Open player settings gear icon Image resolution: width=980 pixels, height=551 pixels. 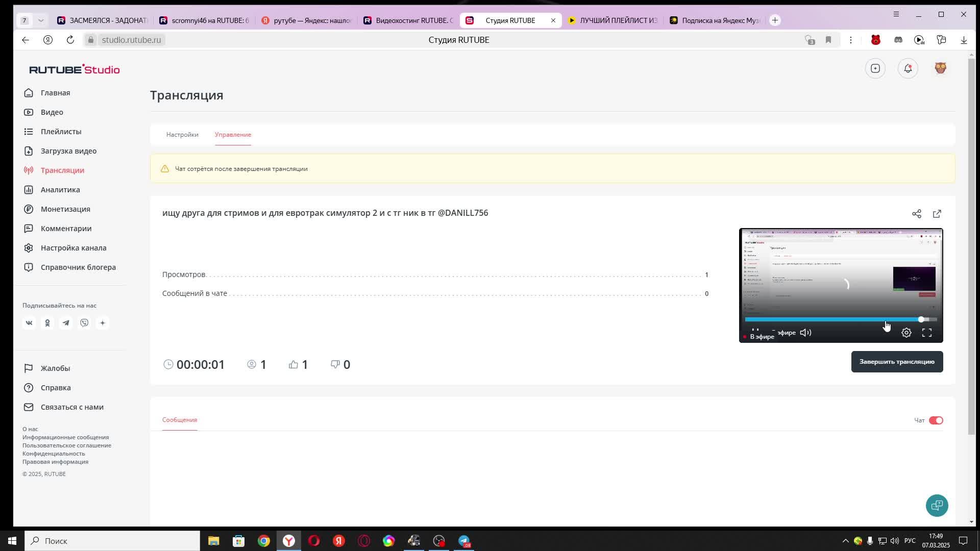[x=906, y=333]
